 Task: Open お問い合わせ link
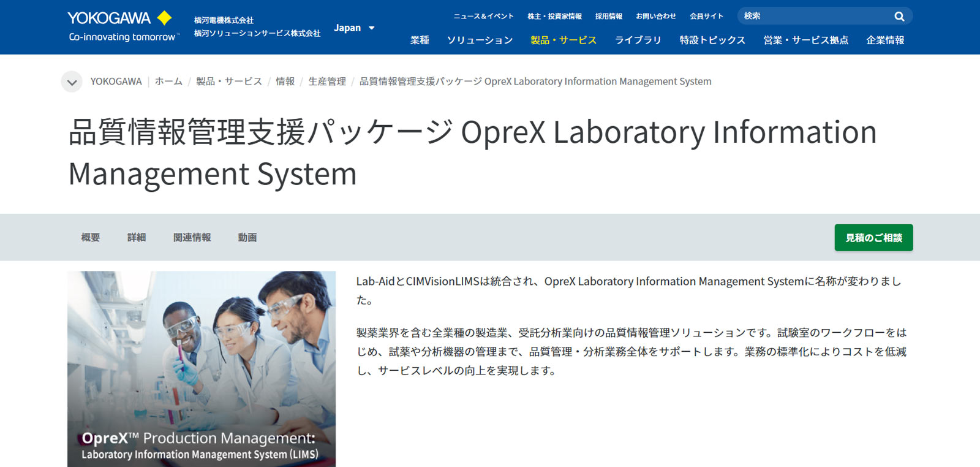click(655, 17)
